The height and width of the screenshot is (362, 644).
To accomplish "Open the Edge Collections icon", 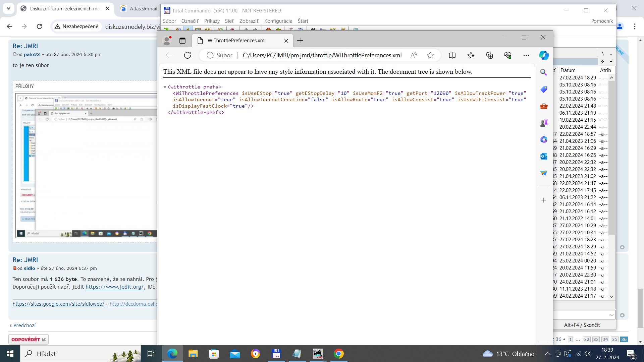I will point(489,55).
